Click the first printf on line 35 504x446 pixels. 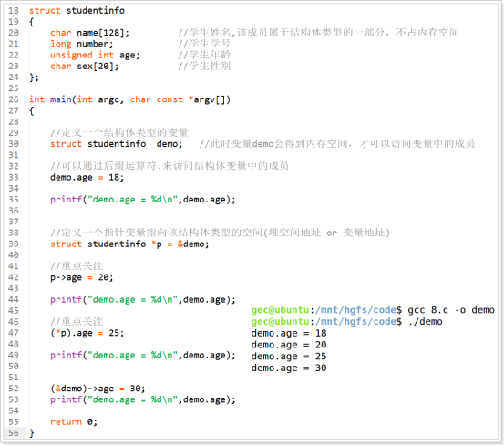coord(143,200)
